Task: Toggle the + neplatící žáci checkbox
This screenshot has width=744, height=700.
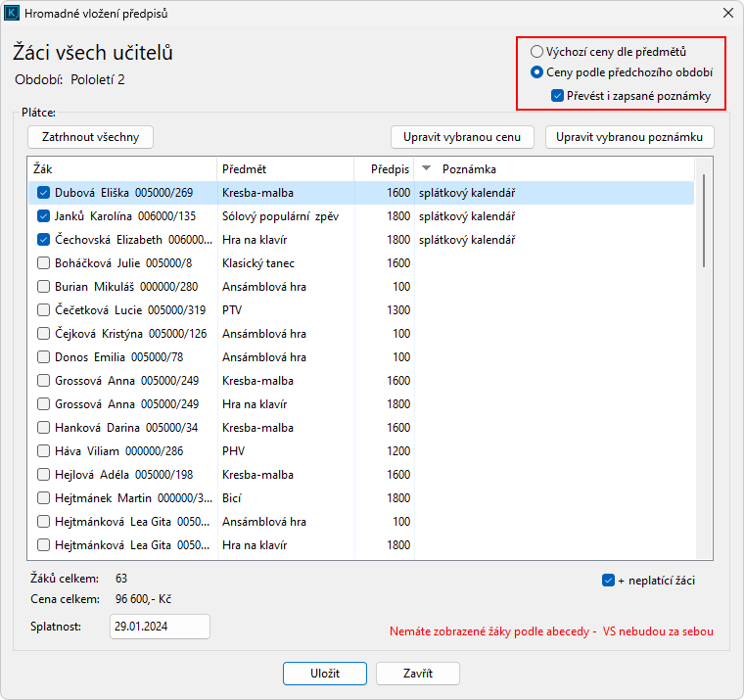Action: coord(608,581)
